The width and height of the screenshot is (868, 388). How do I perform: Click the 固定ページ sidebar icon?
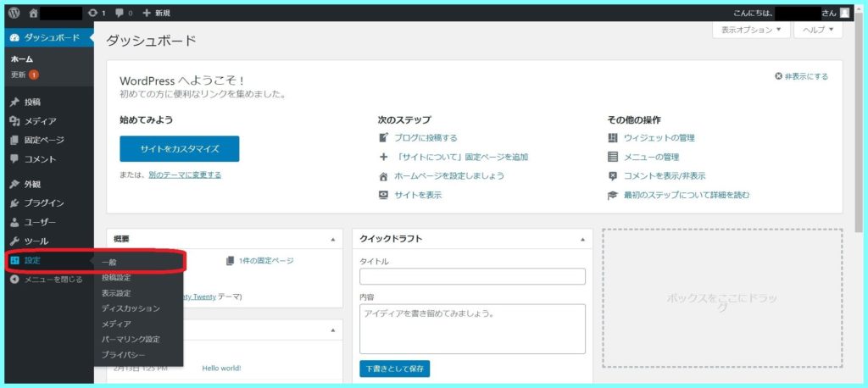tap(15, 140)
